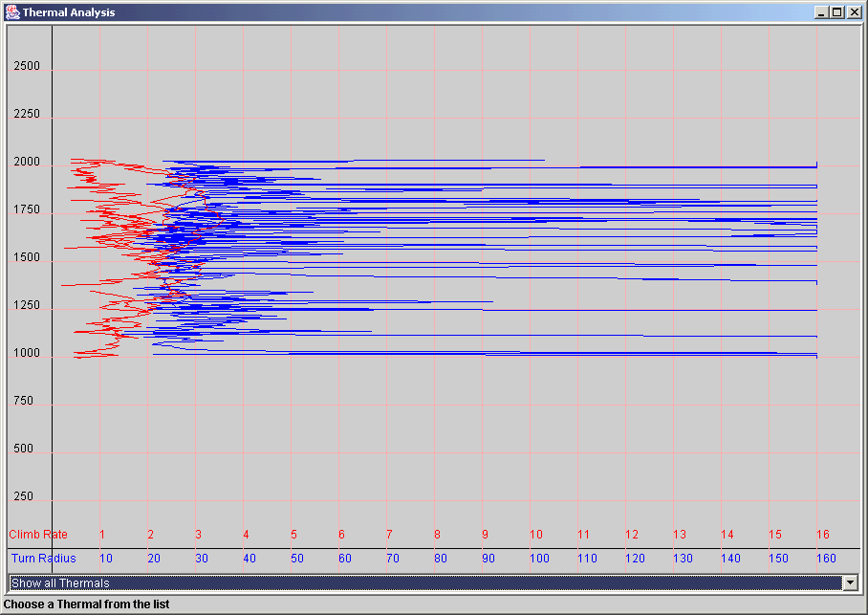Close the Thermal Analysis window
Viewport: 868px width, 615px height.
[x=852, y=12]
